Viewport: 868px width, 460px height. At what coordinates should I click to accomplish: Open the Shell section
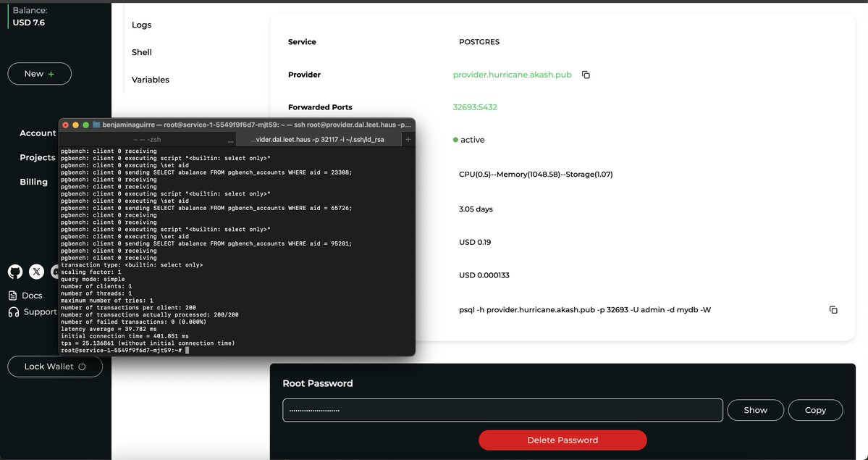coord(142,52)
